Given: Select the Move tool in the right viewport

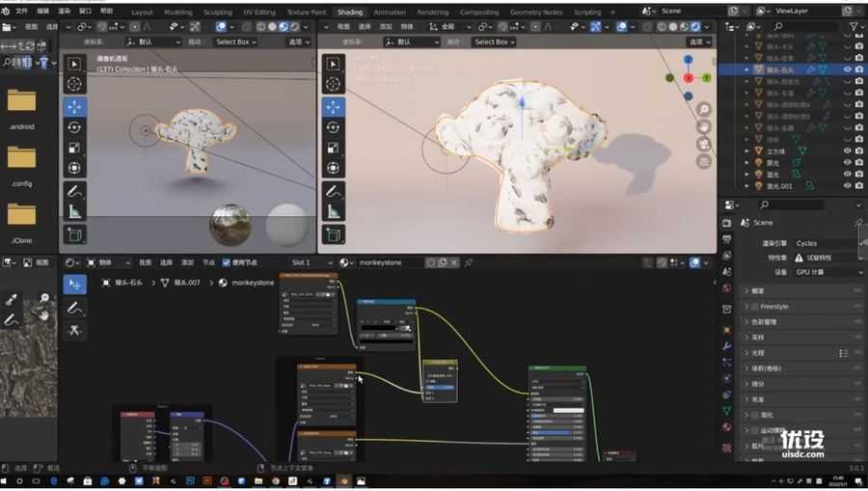Looking at the screenshot, I should pos(333,106).
